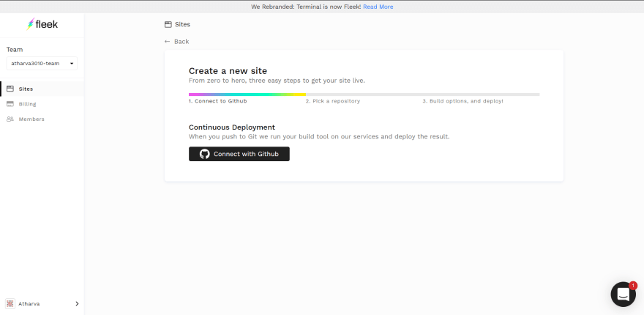Open Sites in the sidebar
This screenshot has width=644, height=315.
[x=42, y=89]
